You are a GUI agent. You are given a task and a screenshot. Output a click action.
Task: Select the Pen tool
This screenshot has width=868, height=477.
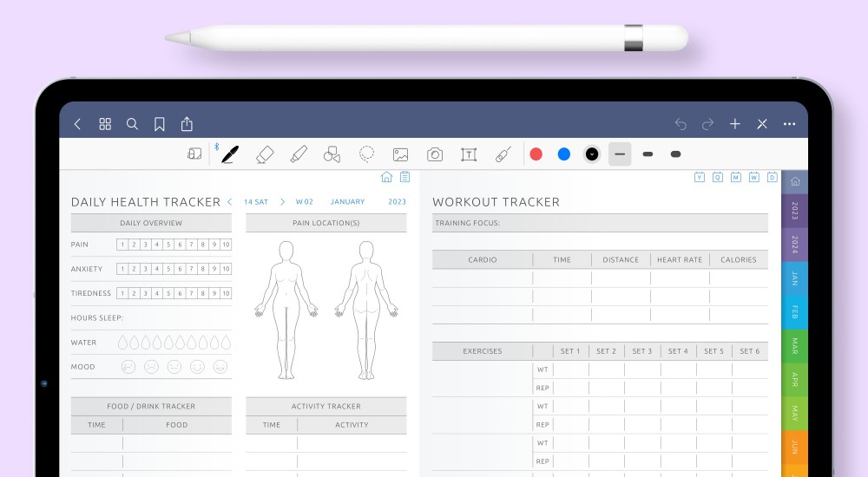(x=230, y=154)
